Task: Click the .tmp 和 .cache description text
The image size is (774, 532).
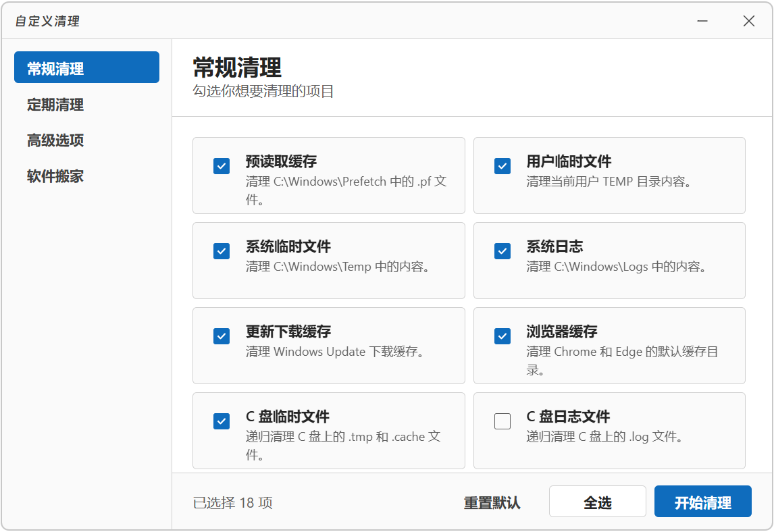Action: click(x=343, y=446)
